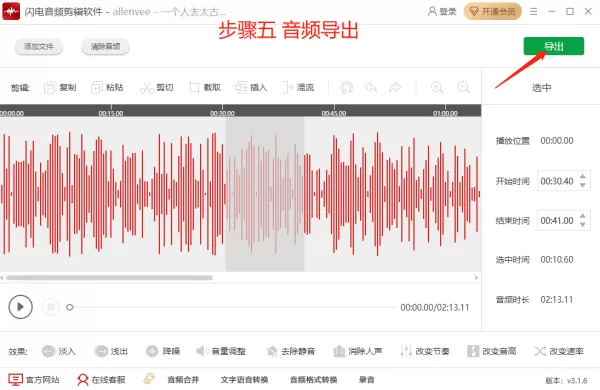
Task: Click the redo arrow icon
Action: (395, 88)
